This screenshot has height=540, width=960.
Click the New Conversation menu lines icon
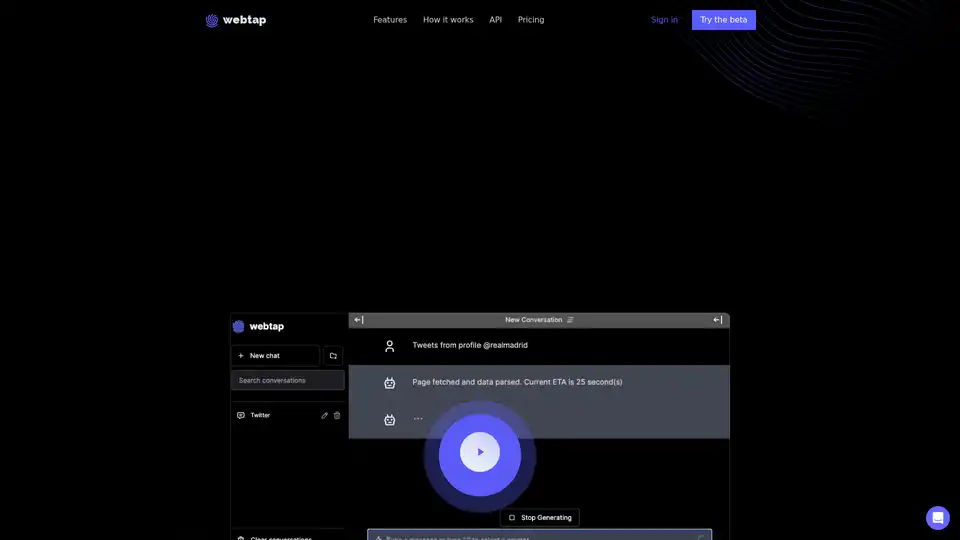click(570, 320)
